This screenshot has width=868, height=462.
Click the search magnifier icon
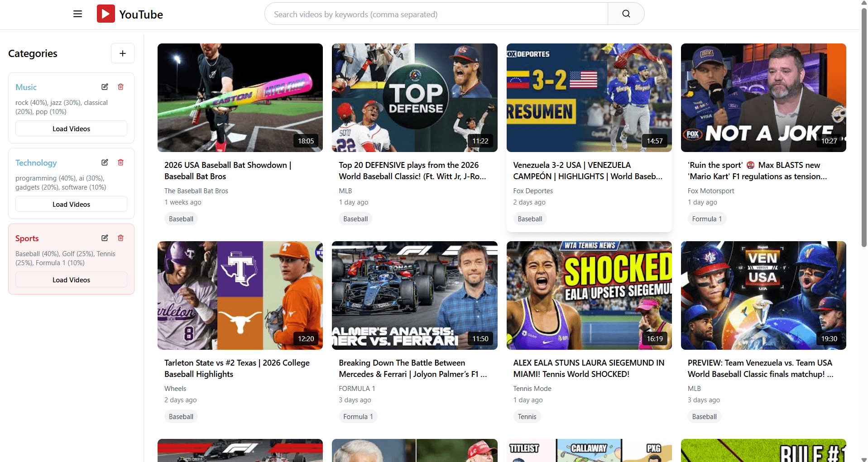coord(625,13)
